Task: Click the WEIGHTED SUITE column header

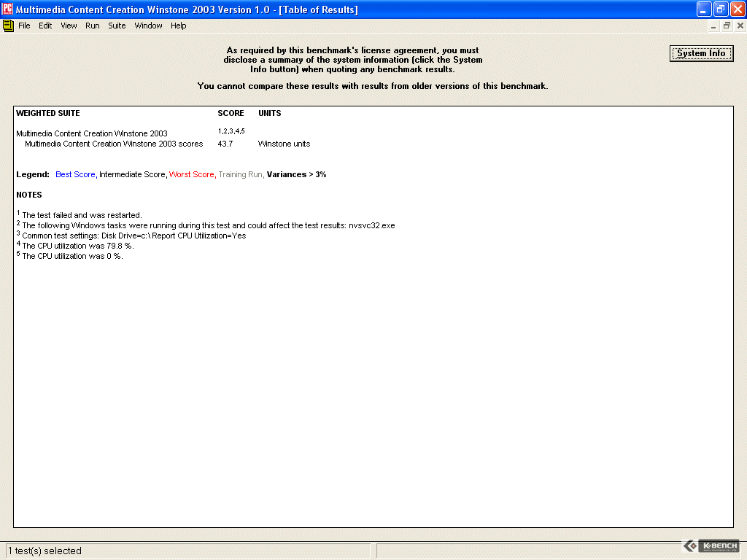Action: pyautogui.click(x=48, y=113)
